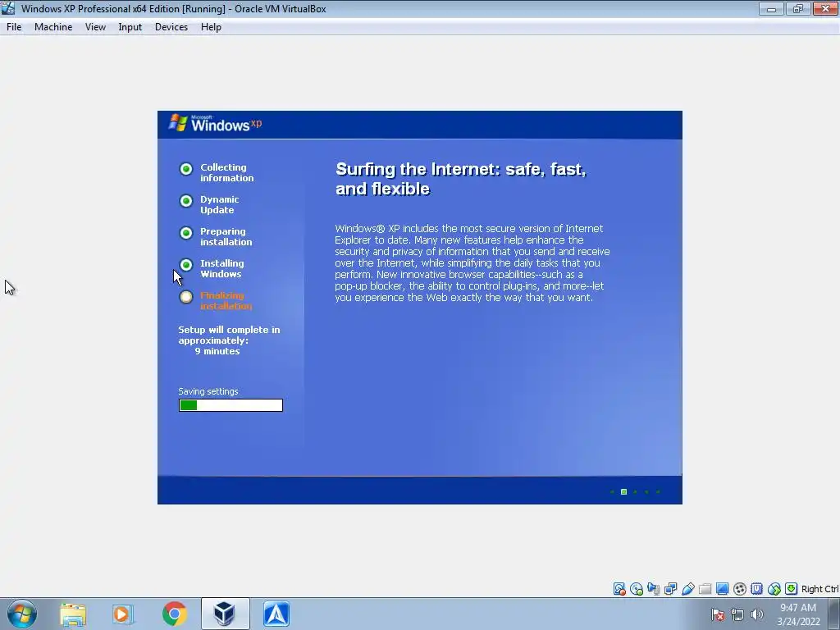The width and height of the screenshot is (840, 630).
Task: Click the display status monitor icon
Action: [x=722, y=589]
